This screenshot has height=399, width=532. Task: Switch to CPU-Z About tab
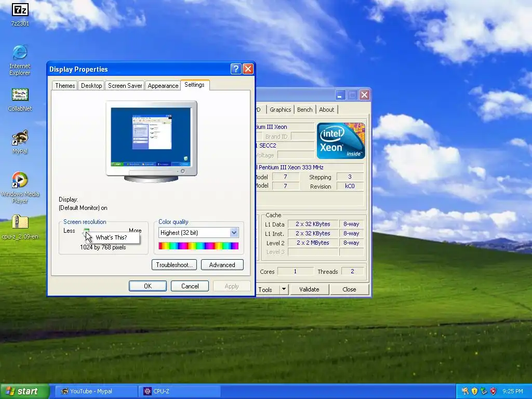(x=327, y=110)
